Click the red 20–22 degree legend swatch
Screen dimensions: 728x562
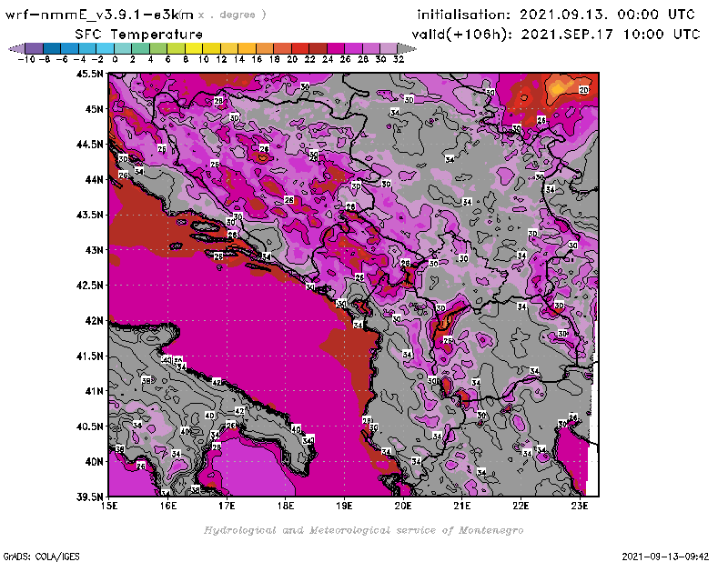(300, 47)
